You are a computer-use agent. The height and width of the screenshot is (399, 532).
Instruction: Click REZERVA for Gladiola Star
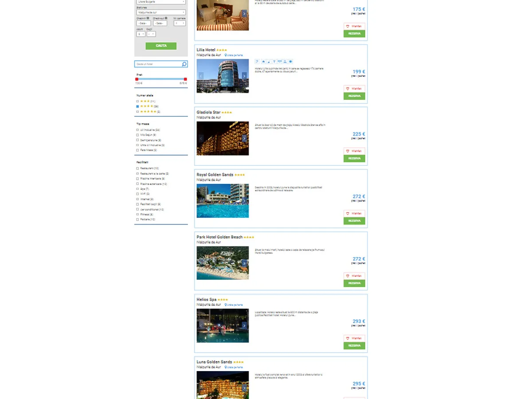(x=354, y=158)
